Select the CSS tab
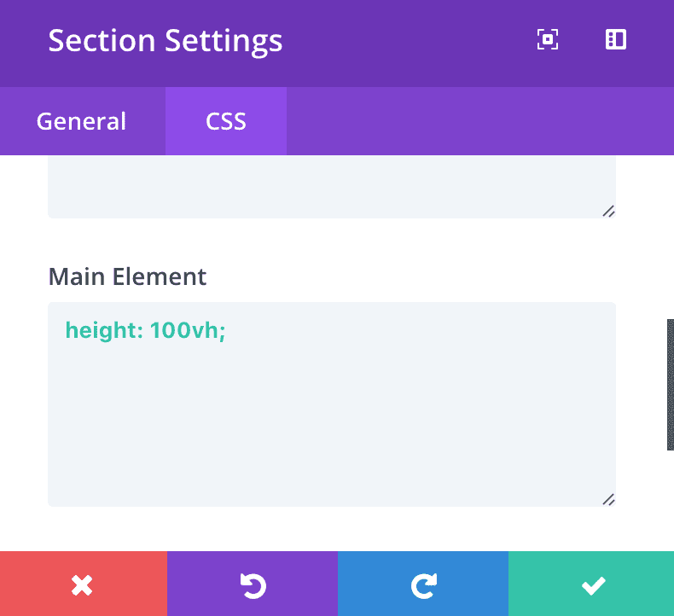Viewport: 674px width, 616px height. click(226, 121)
